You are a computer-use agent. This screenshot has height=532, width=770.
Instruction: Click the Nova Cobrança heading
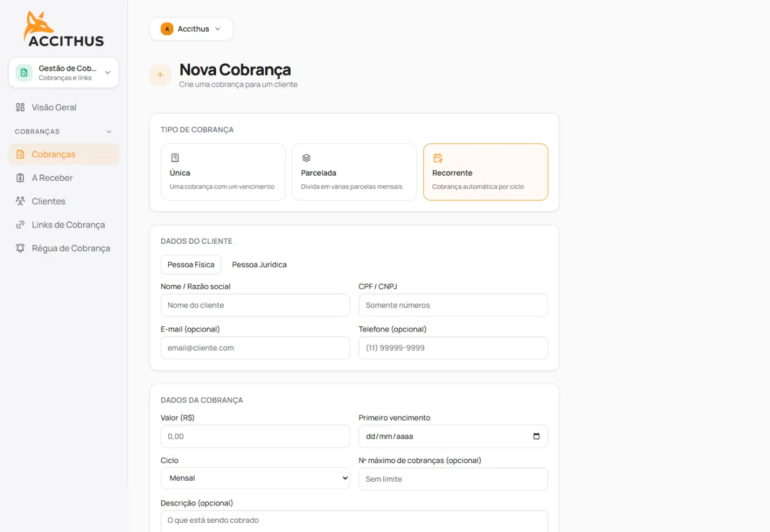point(235,70)
